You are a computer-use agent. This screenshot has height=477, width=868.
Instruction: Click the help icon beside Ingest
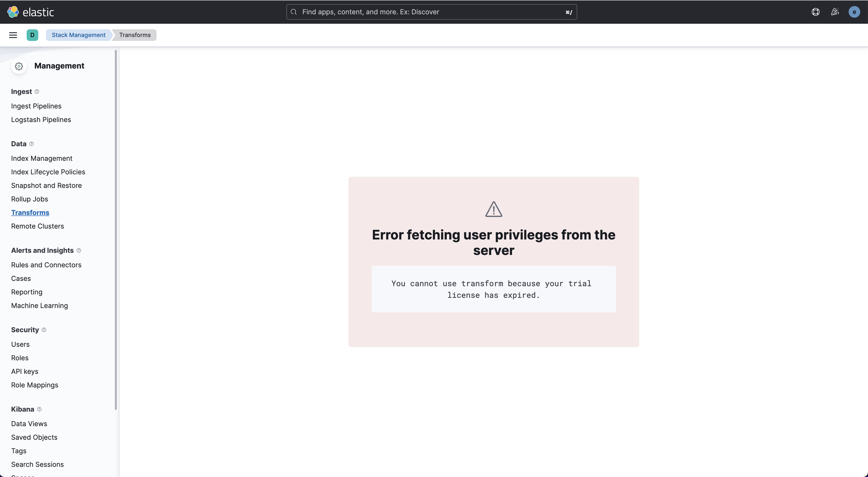click(37, 92)
